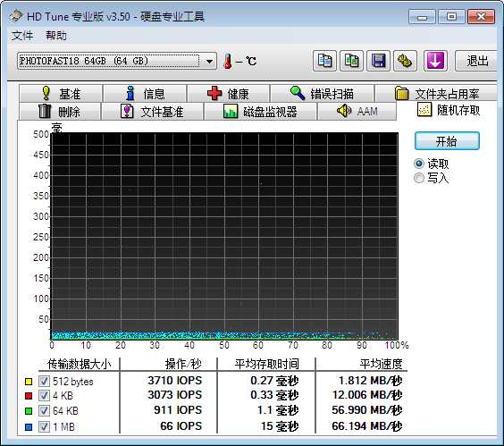Click the thermometer temperature indicator
This screenshot has width=504, height=446.
tap(228, 61)
